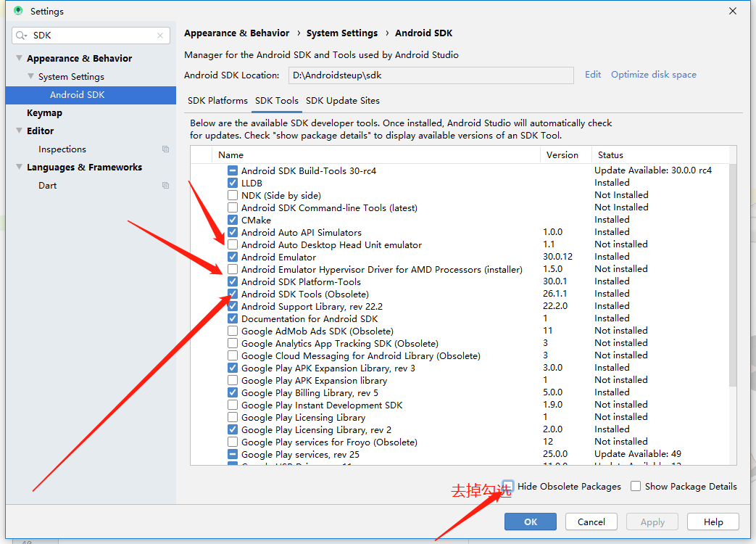Click Optimize disk space link
Image resolution: width=756 pixels, height=544 pixels.
tap(653, 74)
